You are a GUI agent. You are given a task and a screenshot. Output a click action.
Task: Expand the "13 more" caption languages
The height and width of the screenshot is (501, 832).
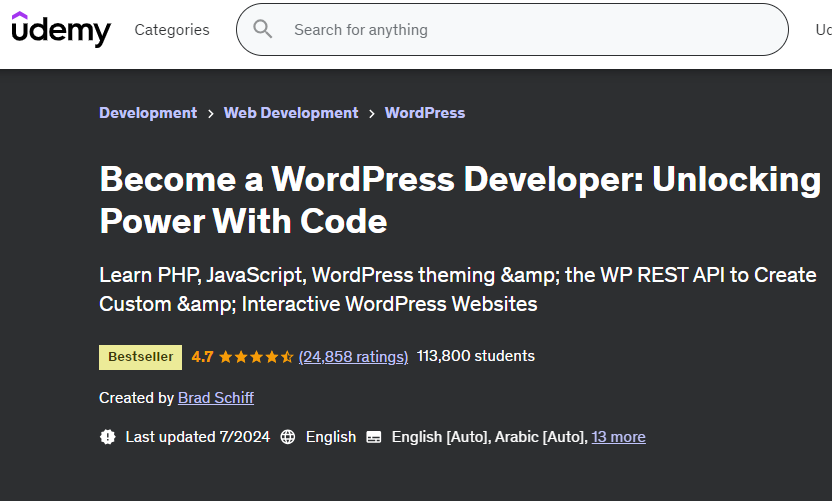(618, 437)
